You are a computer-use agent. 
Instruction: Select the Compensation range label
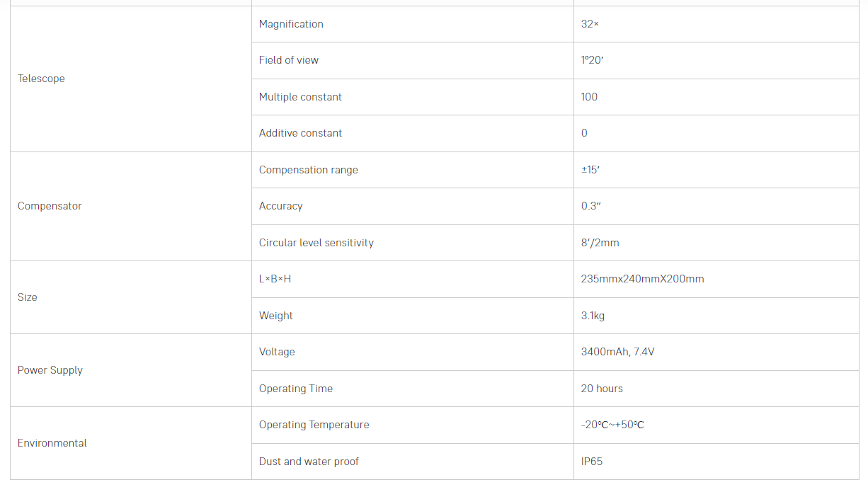pyautogui.click(x=309, y=170)
